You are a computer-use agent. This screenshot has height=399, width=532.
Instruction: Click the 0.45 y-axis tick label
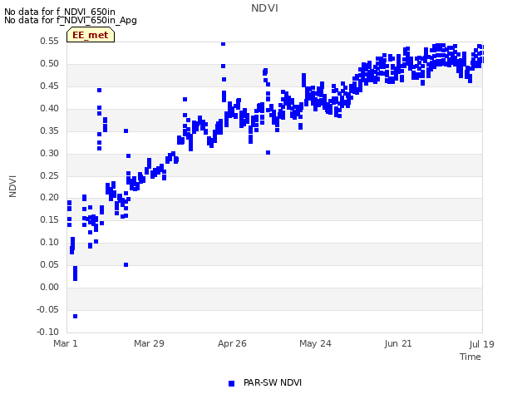pos(49,86)
